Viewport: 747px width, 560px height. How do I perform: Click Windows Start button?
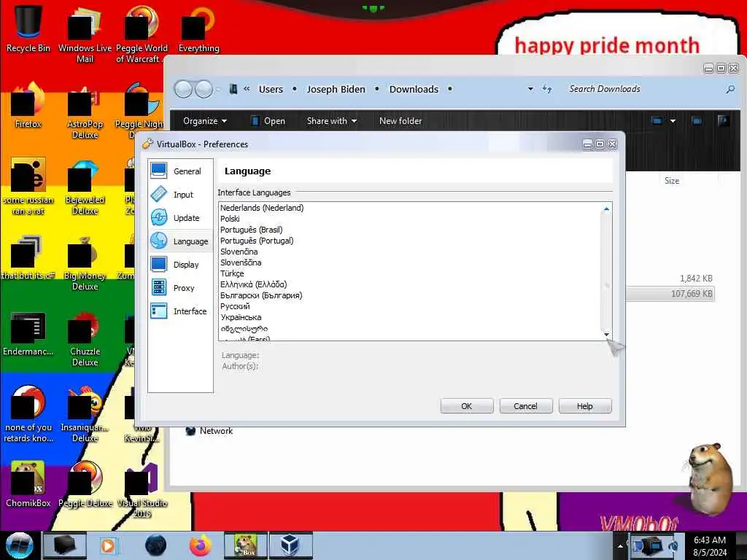pos(19,545)
